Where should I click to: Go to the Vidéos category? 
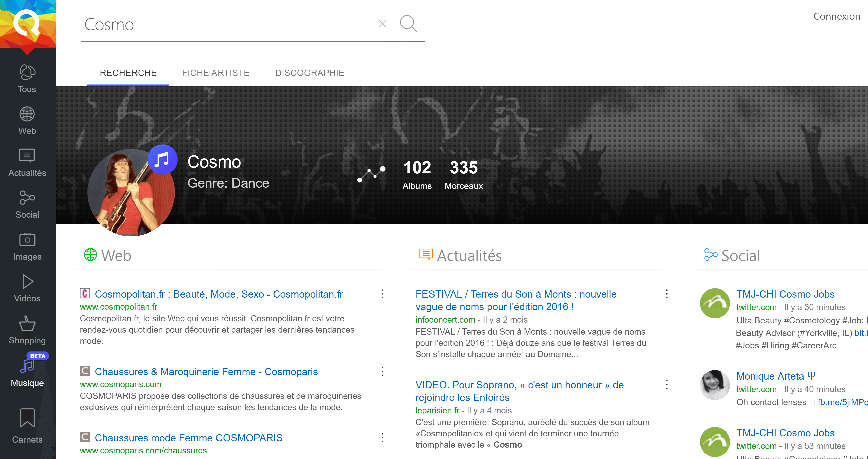27,288
